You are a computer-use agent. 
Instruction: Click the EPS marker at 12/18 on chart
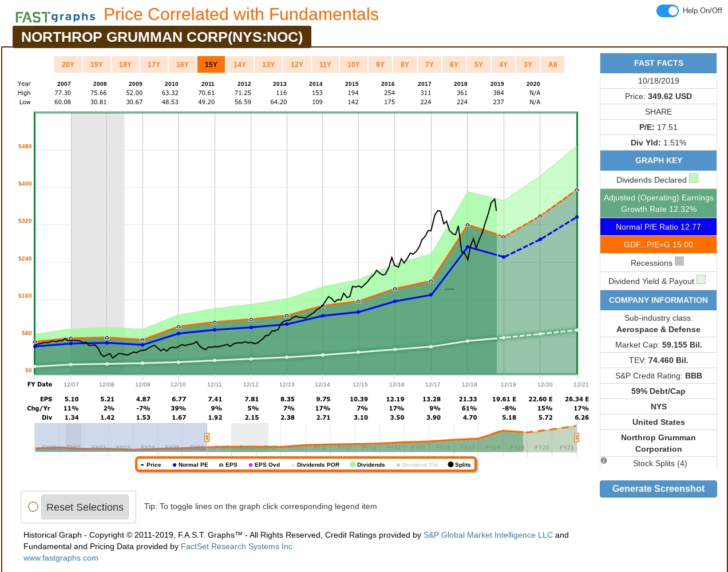point(468,225)
